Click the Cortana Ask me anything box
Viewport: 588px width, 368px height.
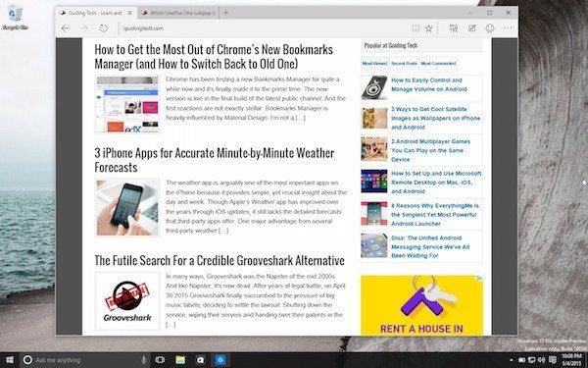click(x=84, y=360)
